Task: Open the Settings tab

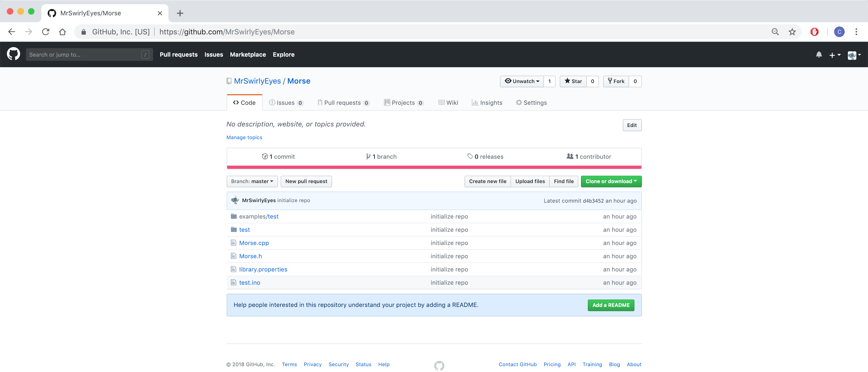Action: click(x=531, y=103)
